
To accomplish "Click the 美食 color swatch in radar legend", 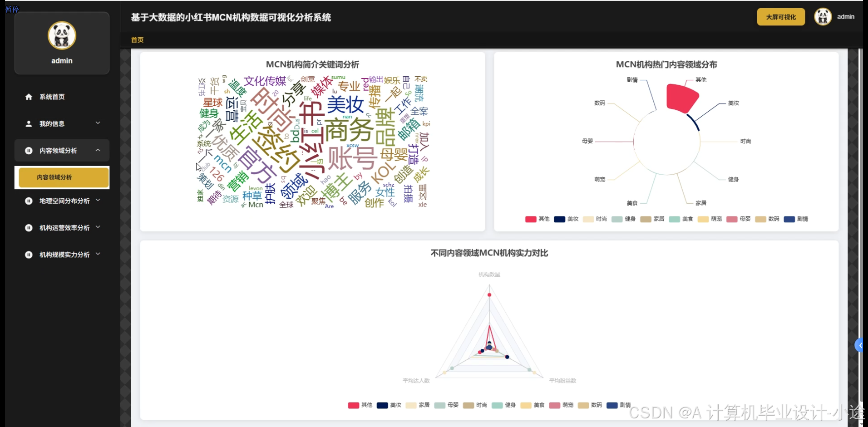I will pyautogui.click(x=526, y=405).
